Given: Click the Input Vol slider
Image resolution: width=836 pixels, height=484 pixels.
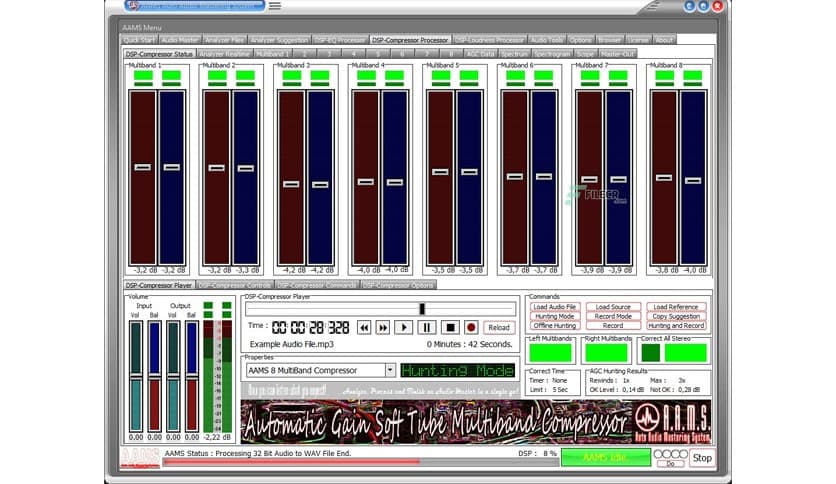Looking at the screenshot, I should [x=136, y=376].
